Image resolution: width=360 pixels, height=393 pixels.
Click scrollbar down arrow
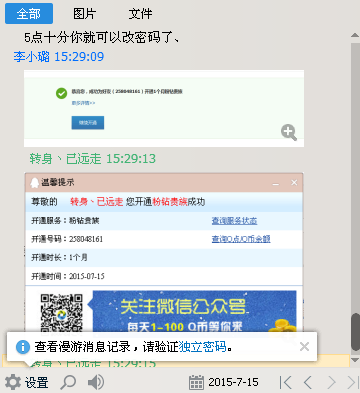pyautogui.click(x=355, y=360)
